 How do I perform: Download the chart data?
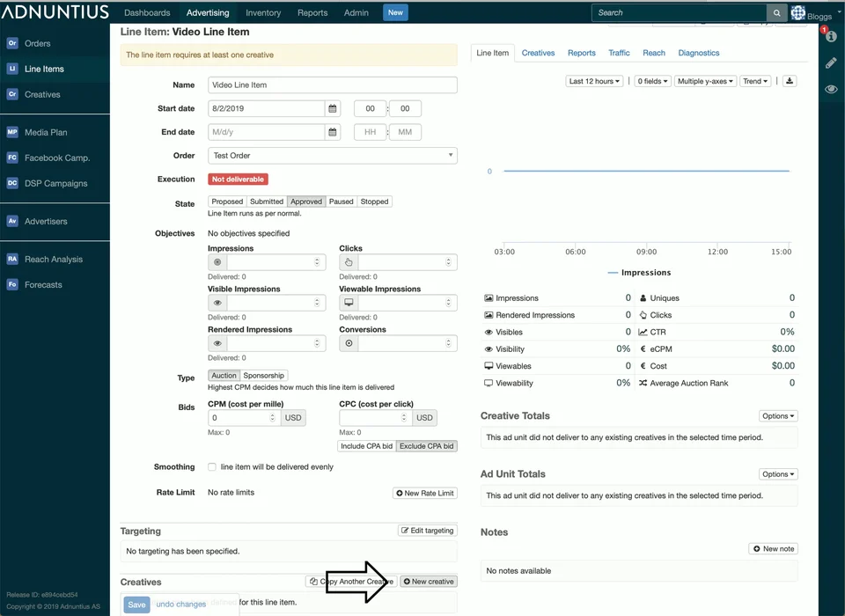point(790,81)
